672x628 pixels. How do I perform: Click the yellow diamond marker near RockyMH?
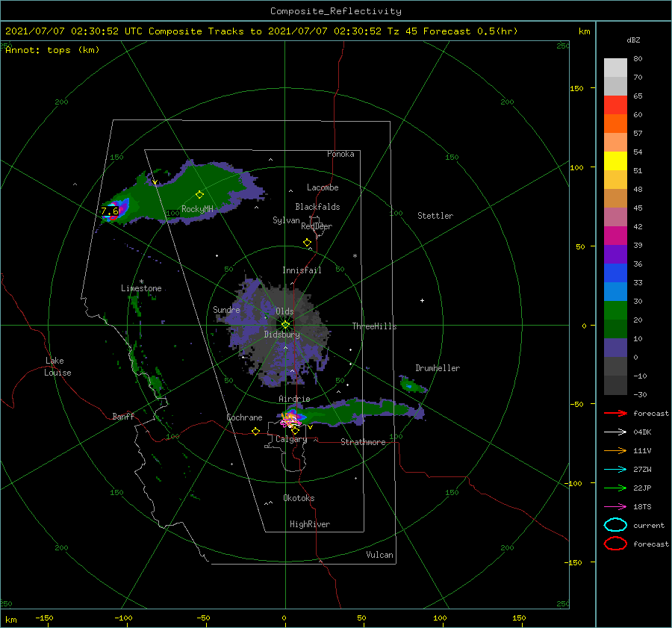(x=199, y=195)
